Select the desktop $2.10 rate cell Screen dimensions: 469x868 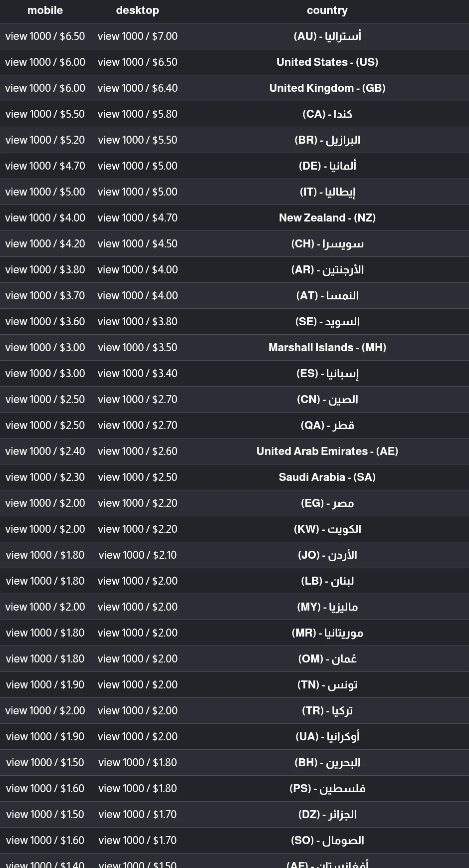(137, 555)
